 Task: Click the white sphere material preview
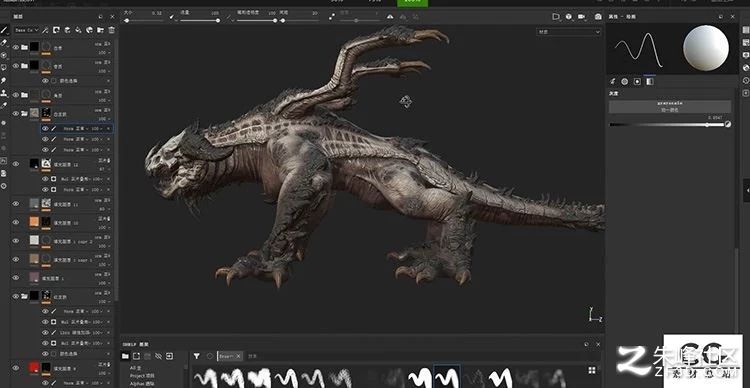tap(706, 48)
